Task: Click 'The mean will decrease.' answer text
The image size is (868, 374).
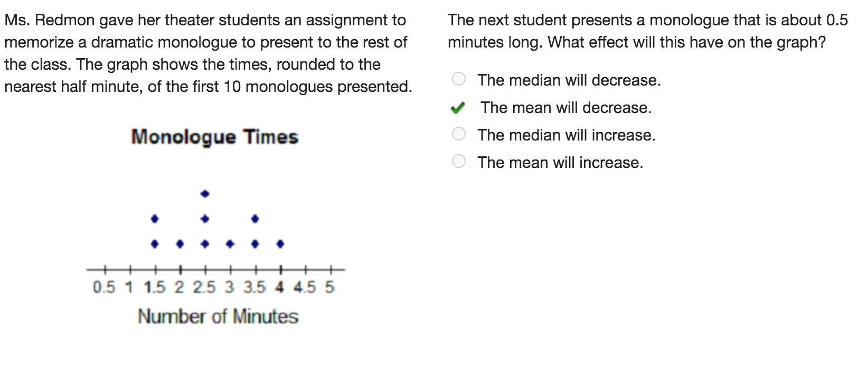Action: [566, 108]
